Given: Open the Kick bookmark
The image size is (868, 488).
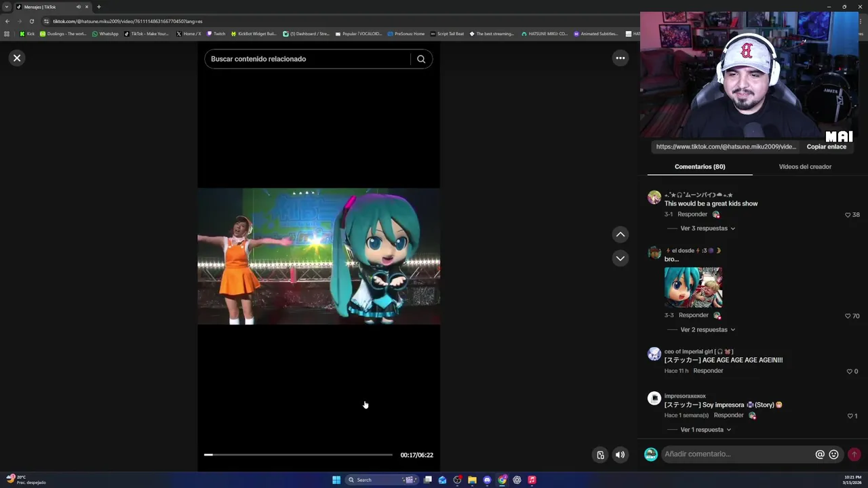Looking at the screenshot, I should coord(27,34).
